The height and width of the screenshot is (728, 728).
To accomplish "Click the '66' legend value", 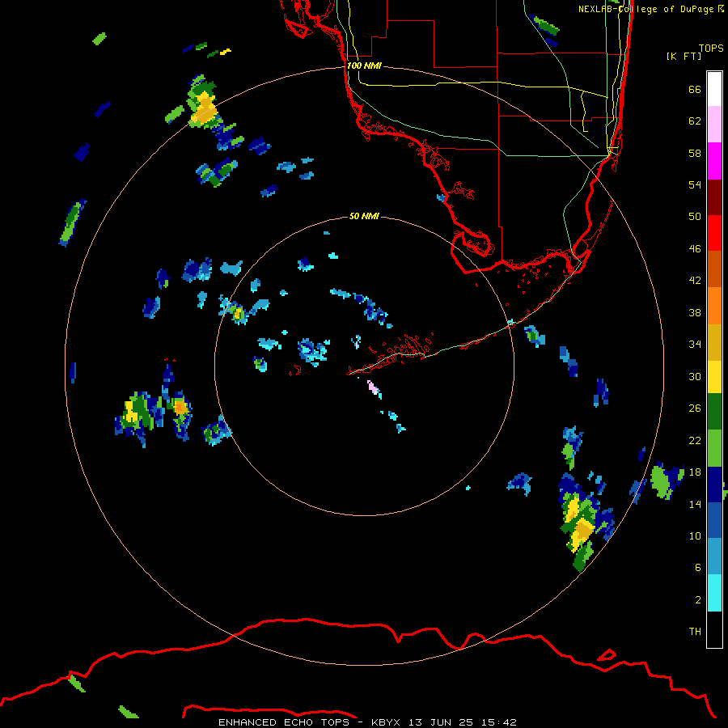I will pyautogui.click(x=695, y=89).
